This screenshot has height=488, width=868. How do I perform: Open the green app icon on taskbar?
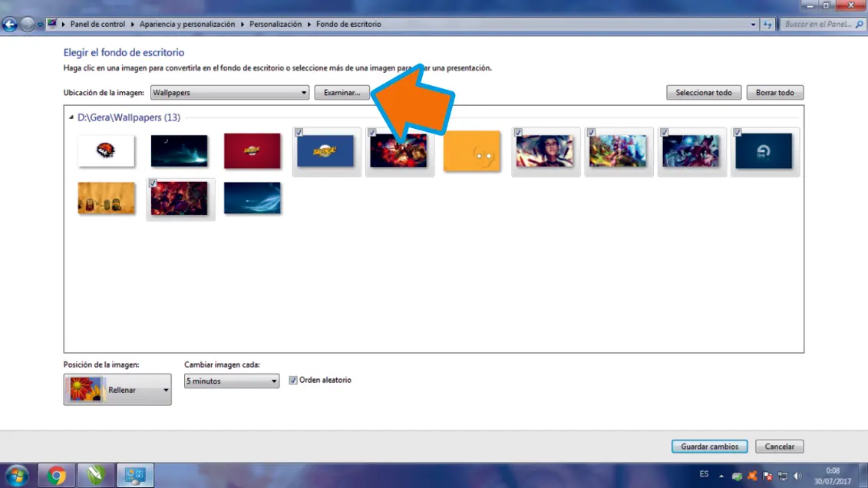(x=95, y=475)
